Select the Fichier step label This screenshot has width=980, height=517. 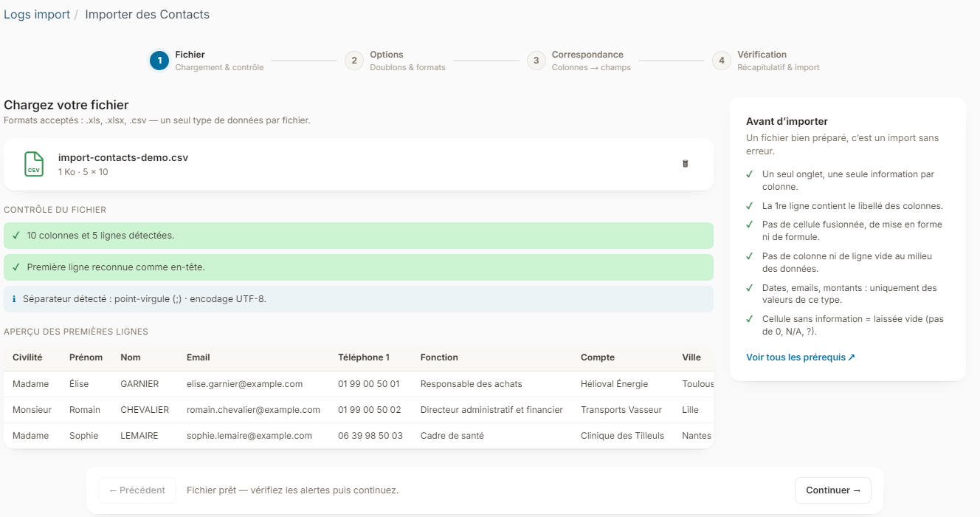pos(190,55)
